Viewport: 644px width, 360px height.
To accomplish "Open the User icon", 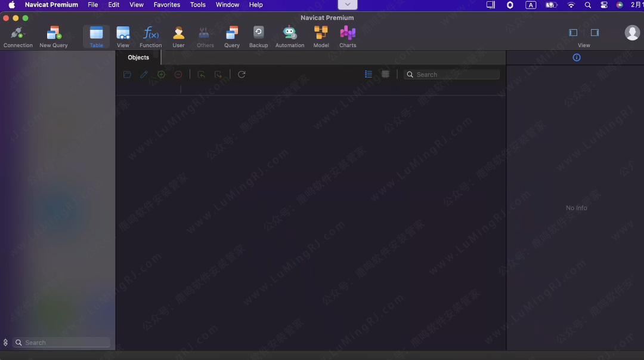I will click(178, 36).
